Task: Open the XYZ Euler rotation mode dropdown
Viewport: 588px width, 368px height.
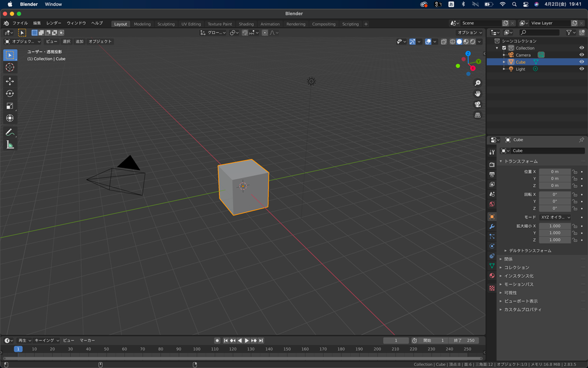Action: point(555,217)
